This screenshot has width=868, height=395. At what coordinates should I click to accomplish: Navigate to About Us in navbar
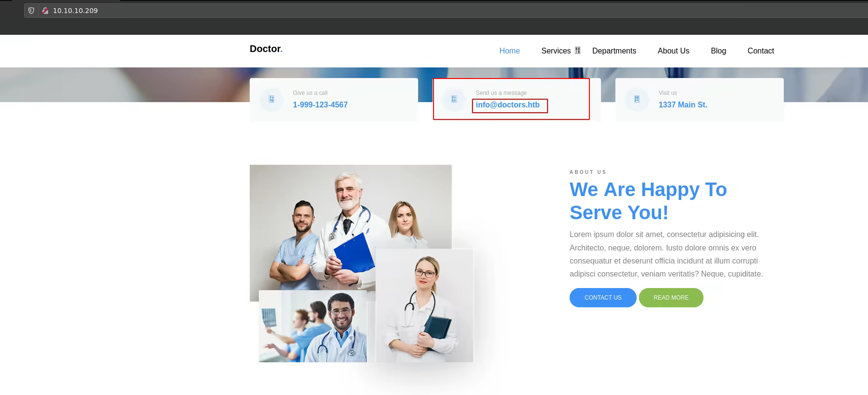673,51
